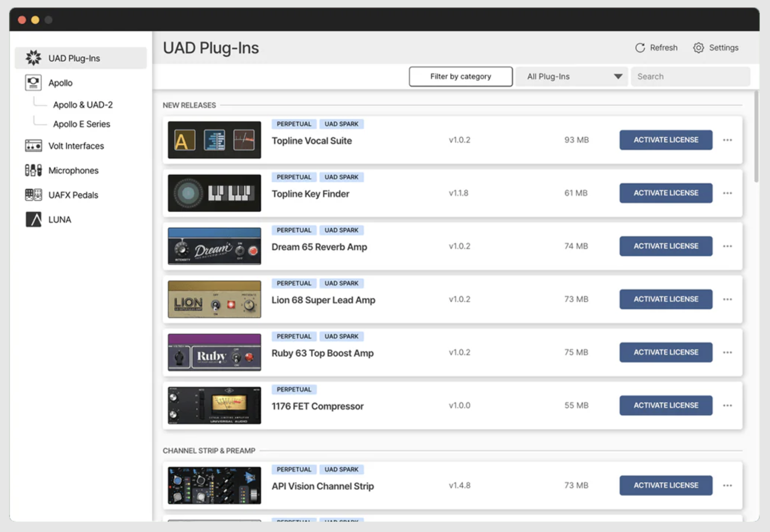Click the Topline Key Finder name
Image resolution: width=770 pixels, height=532 pixels.
coord(310,194)
